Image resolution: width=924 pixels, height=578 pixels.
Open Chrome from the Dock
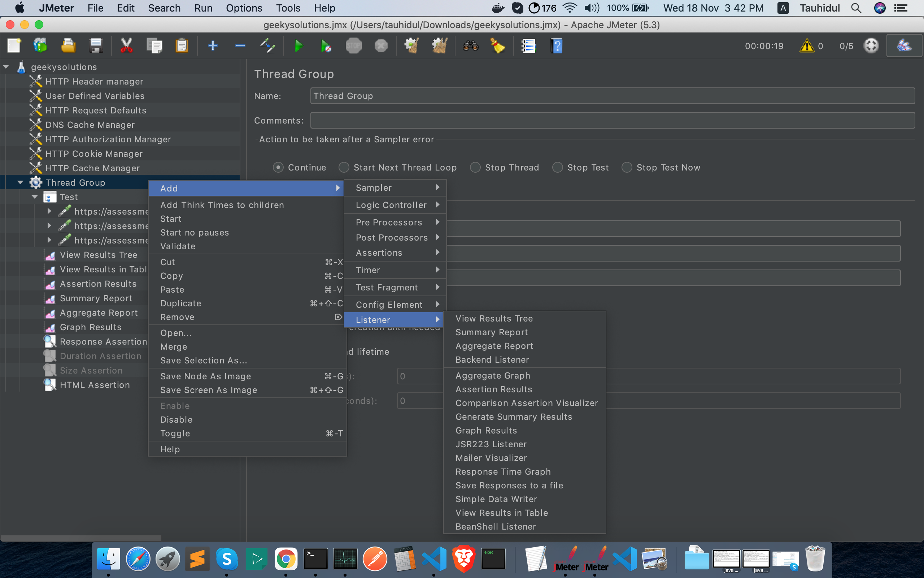point(286,560)
